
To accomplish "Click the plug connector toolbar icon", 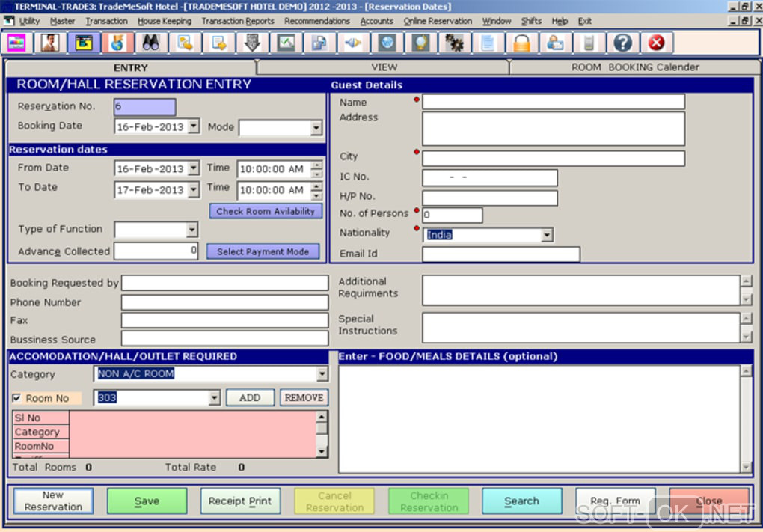I will click(353, 43).
